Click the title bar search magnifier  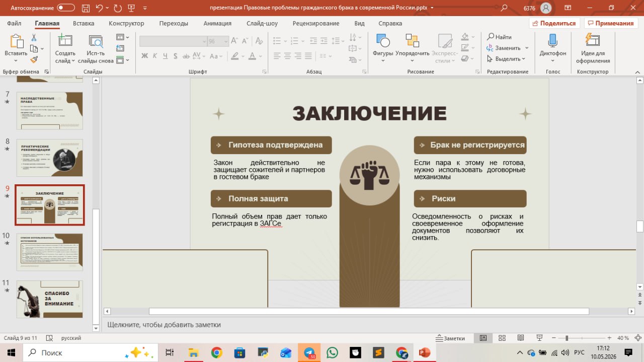pyautogui.click(x=504, y=8)
